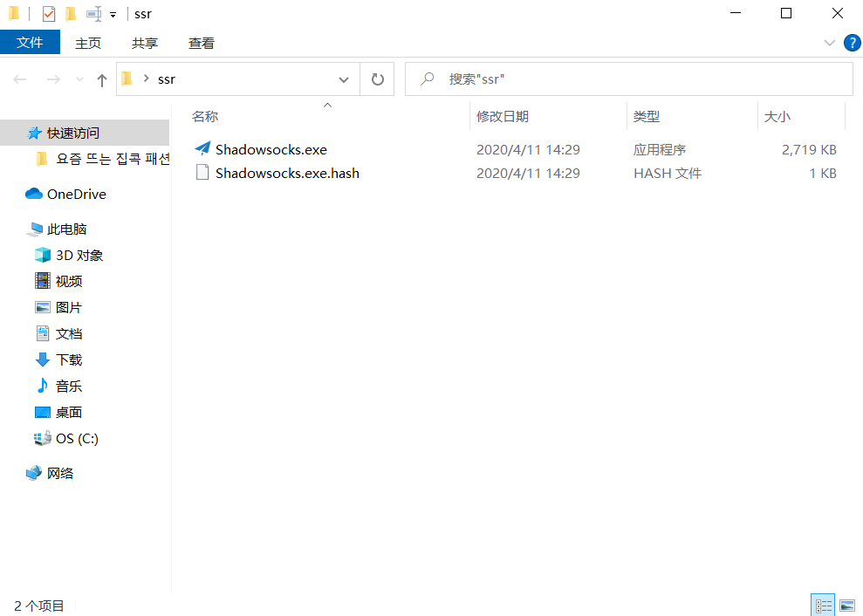Image resolution: width=863 pixels, height=616 pixels.
Task: Open the Quick Access Toolbar customize dropdown
Action: (113, 15)
